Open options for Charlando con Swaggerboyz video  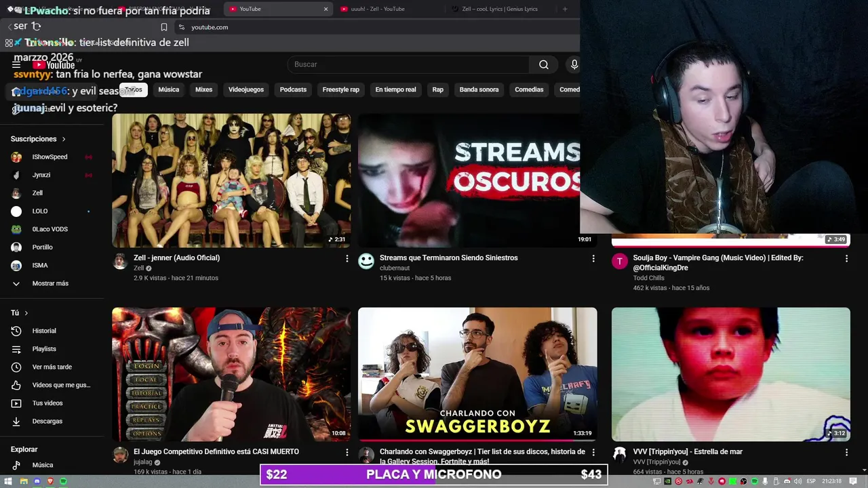[593, 452]
